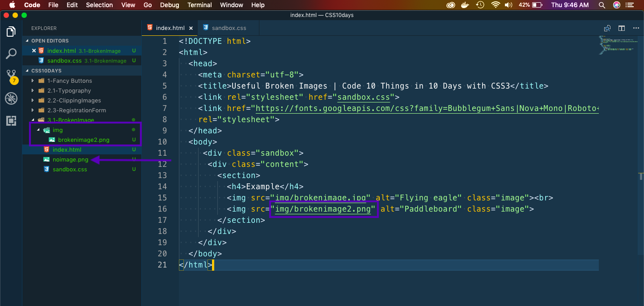
Task: Click the clock showing Thu 9:46 AM
Action: click(570, 5)
